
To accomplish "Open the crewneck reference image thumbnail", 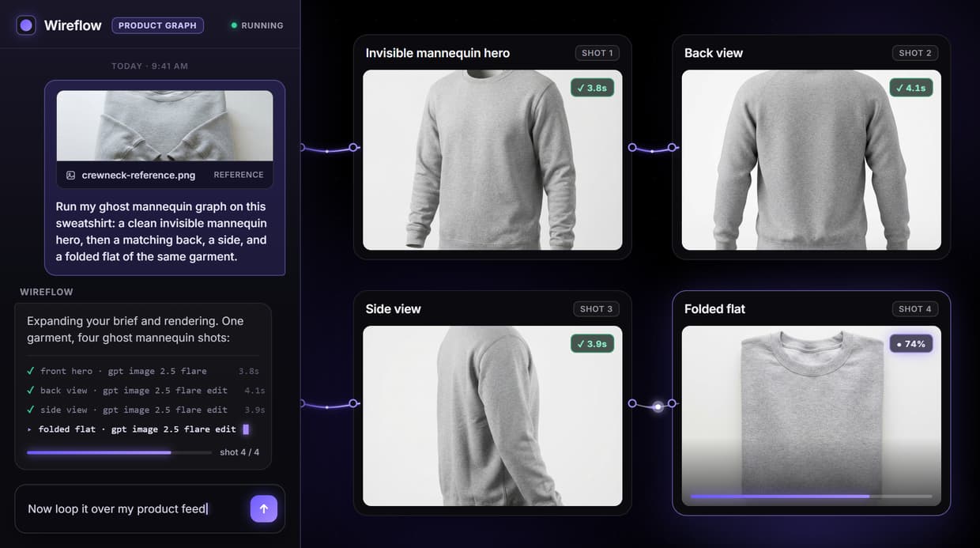I will [164, 126].
